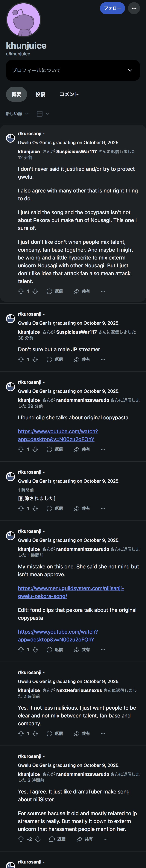Select the 概要 tab
The image size is (146, 868).
tap(16, 94)
